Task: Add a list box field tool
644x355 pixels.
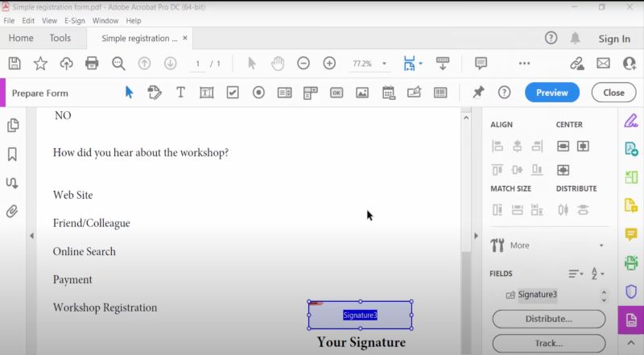Action: (284, 93)
